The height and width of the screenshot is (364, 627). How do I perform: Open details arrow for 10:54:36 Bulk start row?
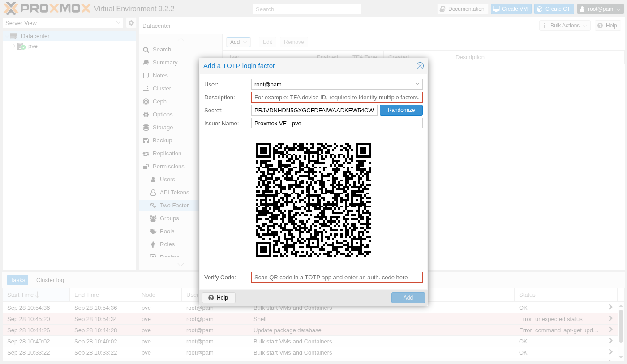click(610, 308)
